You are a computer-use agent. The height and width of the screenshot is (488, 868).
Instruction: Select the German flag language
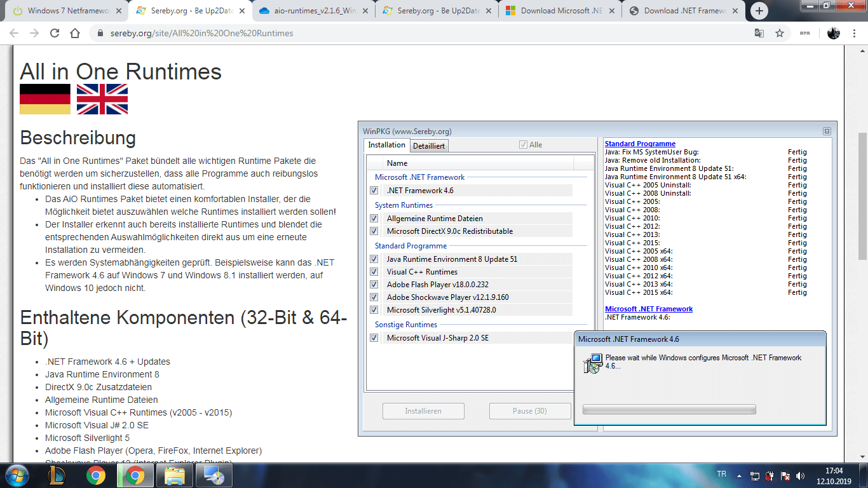pyautogui.click(x=45, y=99)
